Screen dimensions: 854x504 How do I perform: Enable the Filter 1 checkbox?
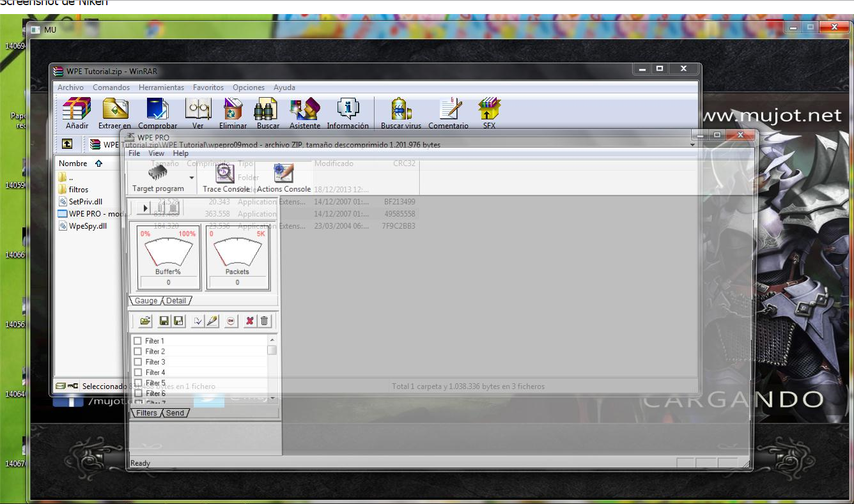[x=137, y=341]
